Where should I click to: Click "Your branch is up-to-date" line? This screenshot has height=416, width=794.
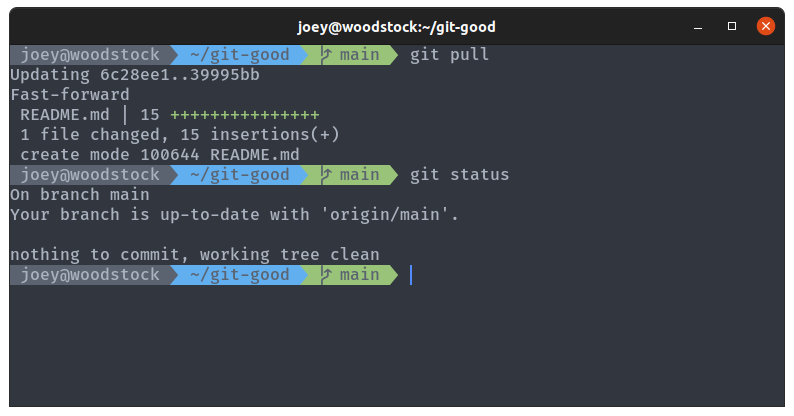[x=234, y=215]
